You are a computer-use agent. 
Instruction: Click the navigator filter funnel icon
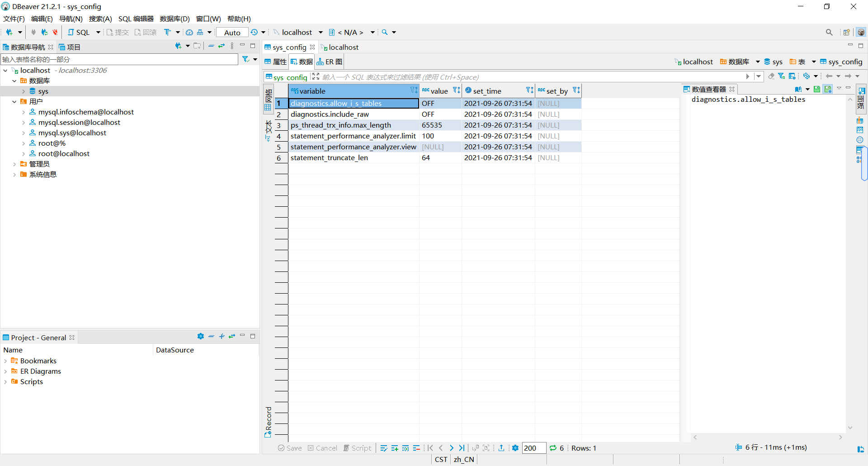click(x=245, y=59)
